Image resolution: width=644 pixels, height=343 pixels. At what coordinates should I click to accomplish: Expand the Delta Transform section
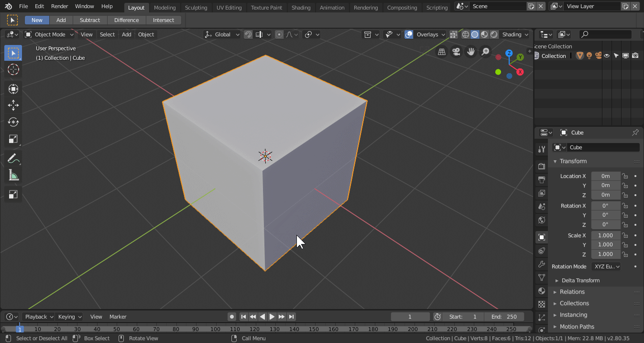[x=580, y=280]
